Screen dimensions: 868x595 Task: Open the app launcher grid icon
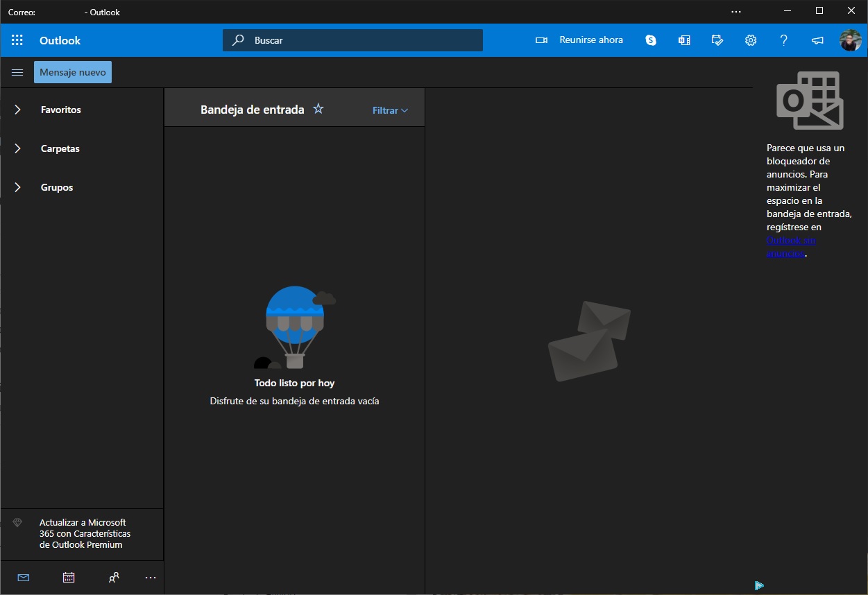click(x=17, y=40)
